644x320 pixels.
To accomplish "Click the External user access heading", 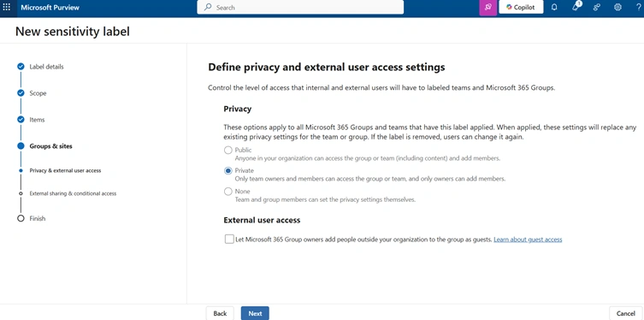I will [262, 220].
